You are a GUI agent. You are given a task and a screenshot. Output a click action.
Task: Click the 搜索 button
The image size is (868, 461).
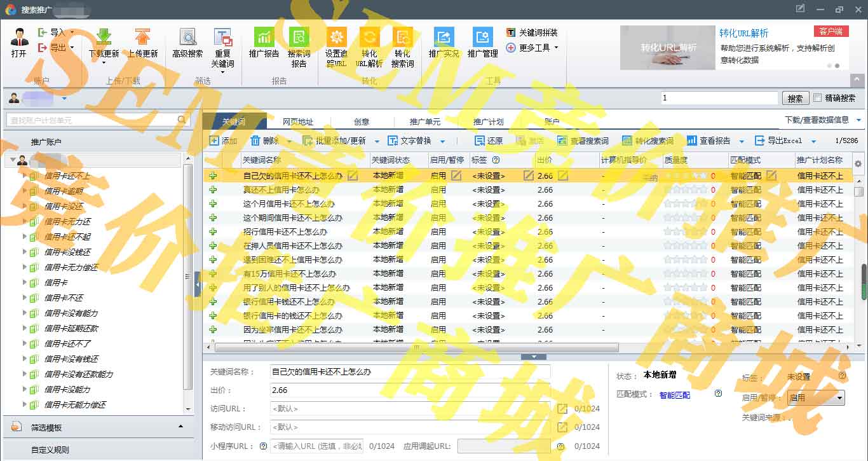[x=795, y=99]
